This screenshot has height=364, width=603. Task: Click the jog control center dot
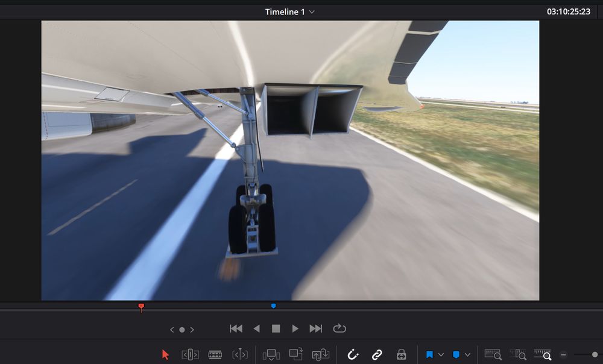tap(182, 330)
